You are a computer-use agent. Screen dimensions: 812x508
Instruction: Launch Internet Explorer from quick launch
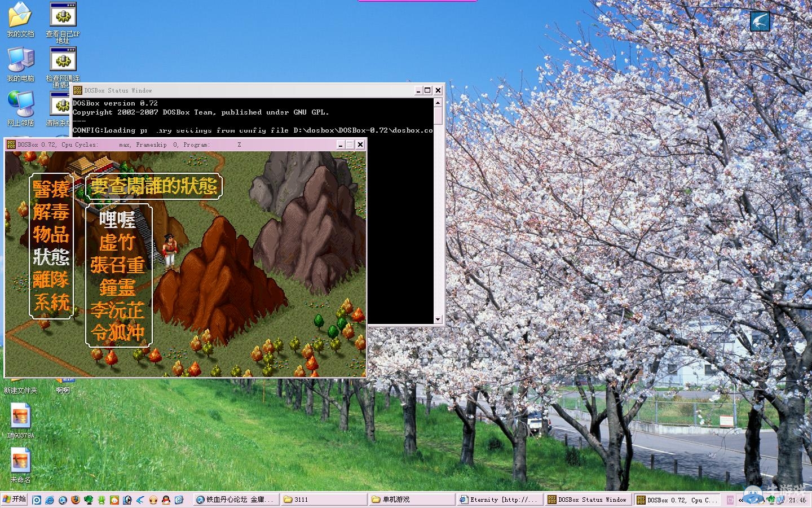point(50,500)
